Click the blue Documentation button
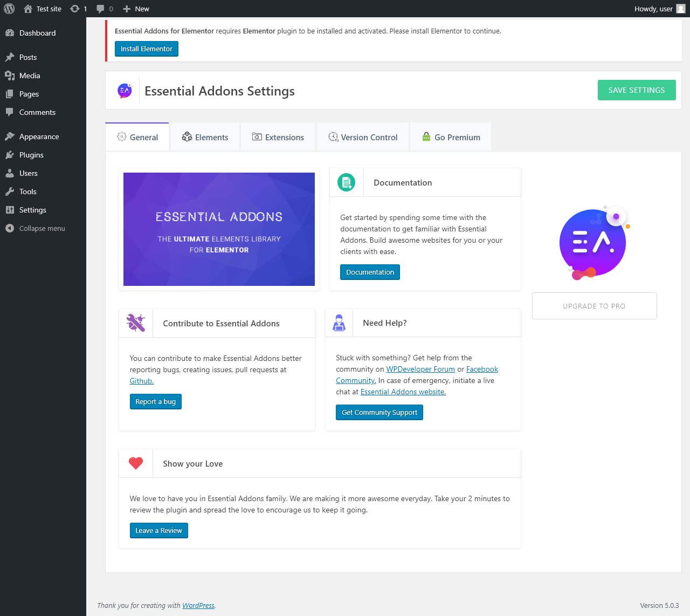 coord(370,272)
